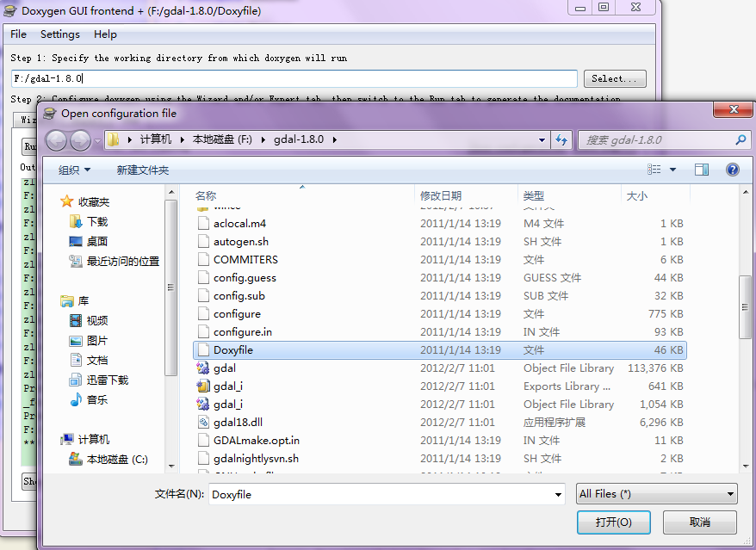Screen dimensions: 756x550
Task: Select the config.guess file
Action: tap(440, 278)
